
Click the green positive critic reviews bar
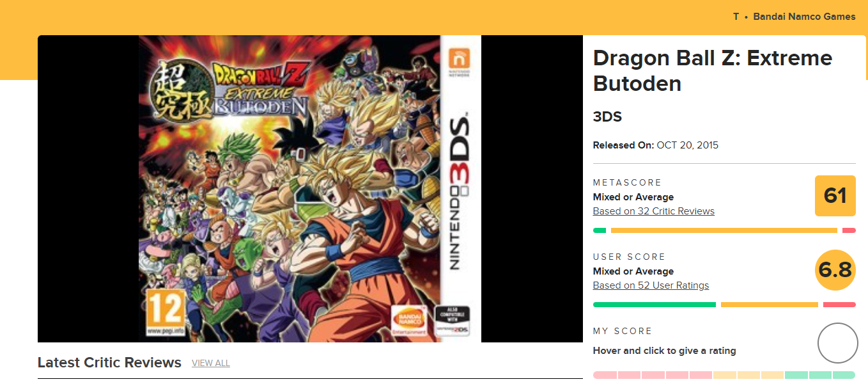tap(600, 230)
